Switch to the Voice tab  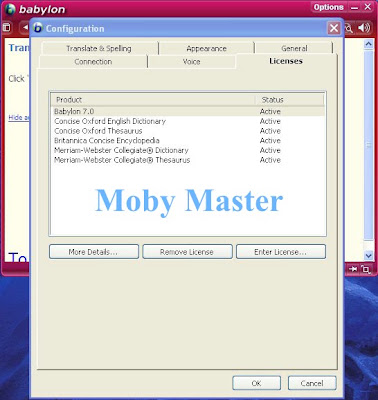pyautogui.click(x=191, y=62)
